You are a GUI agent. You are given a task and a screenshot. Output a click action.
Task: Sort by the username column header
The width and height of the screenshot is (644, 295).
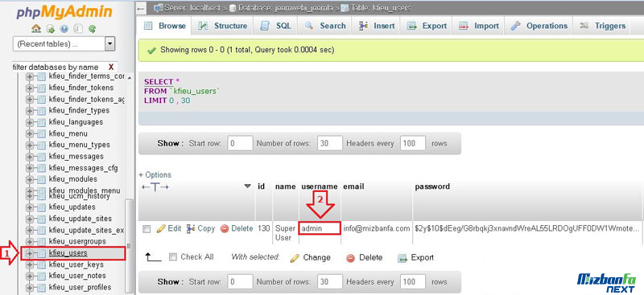tap(320, 186)
